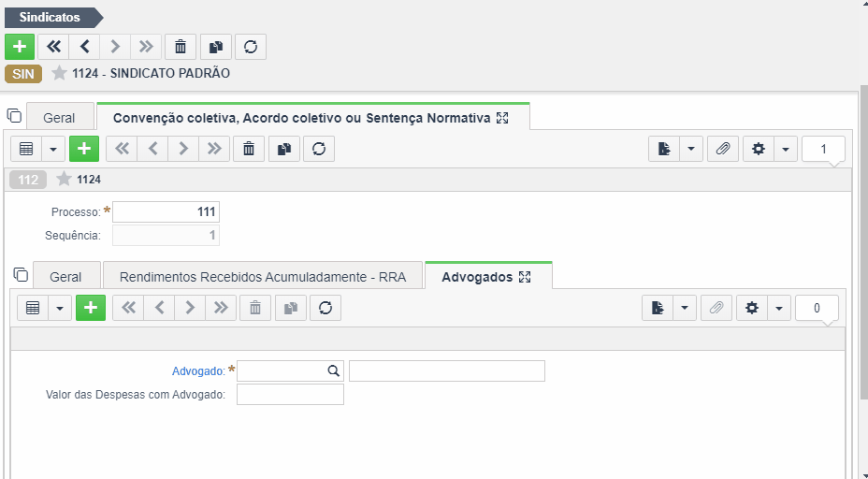Open attachments paperclip in Convenção coletiva toolbar
Image resolution: width=868 pixels, height=479 pixels.
[723, 149]
